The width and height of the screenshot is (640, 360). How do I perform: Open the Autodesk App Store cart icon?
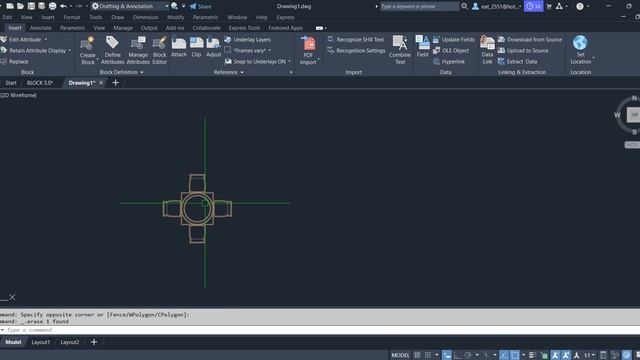pos(549,6)
